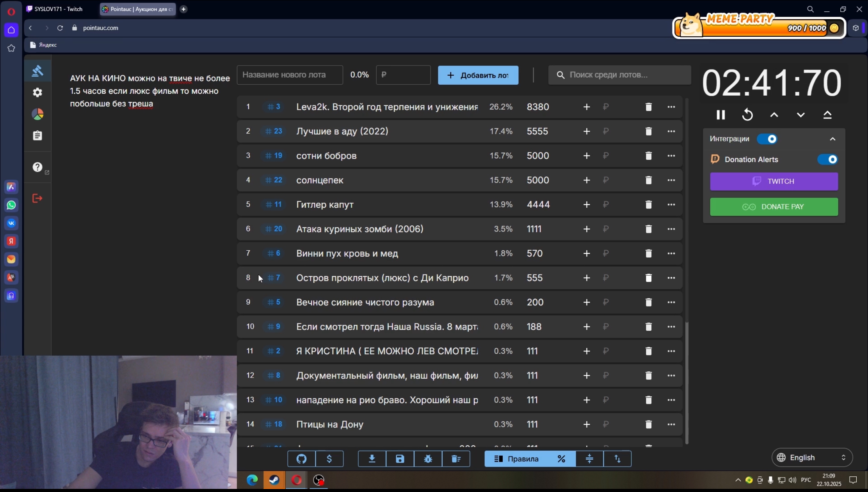Click the bug report icon in bottom toolbar
This screenshot has width=868, height=492.
click(x=428, y=459)
